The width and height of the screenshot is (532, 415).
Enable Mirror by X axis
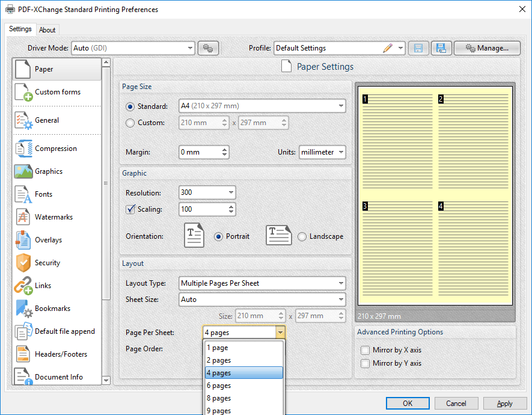point(365,350)
